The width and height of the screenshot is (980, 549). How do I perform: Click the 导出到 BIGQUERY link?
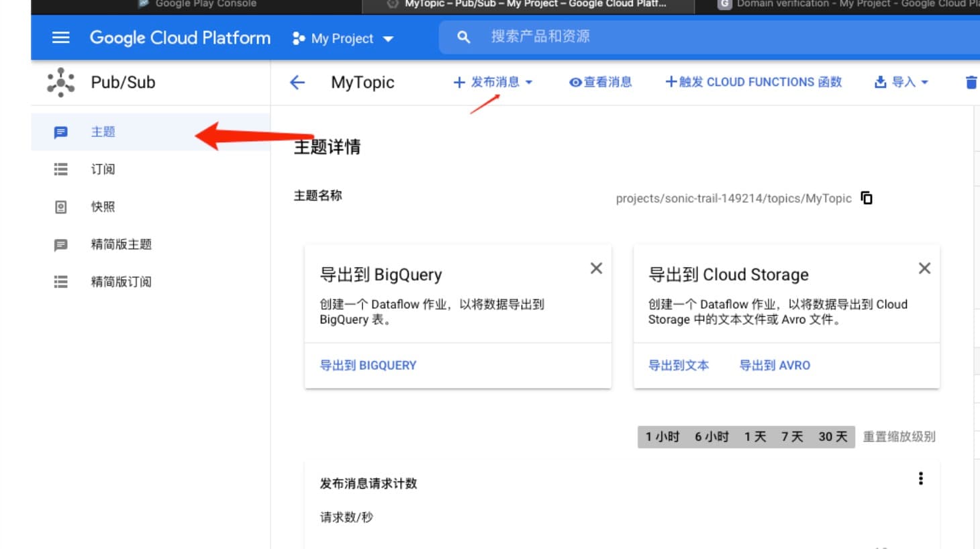point(368,366)
